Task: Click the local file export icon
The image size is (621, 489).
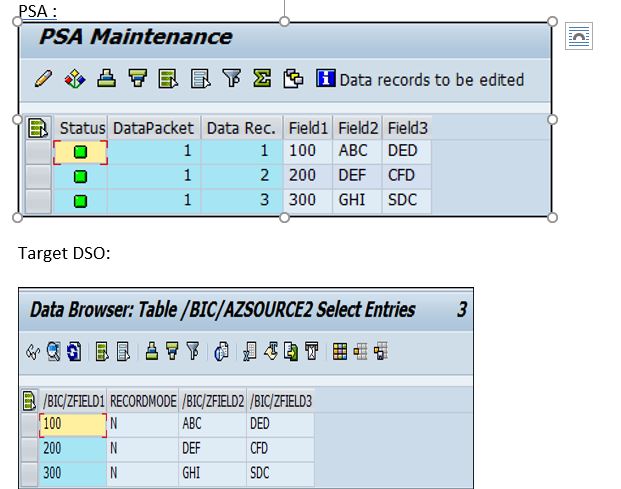Action: coord(291,351)
